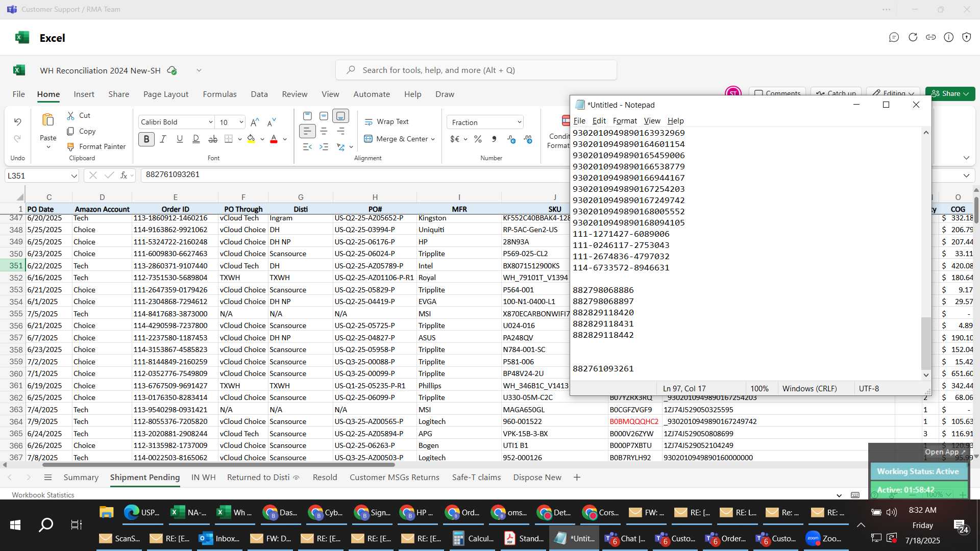Image resolution: width=980 pixels, height=551 pixels.
Task: Open the Teams comment bubble icon at top right
Action: pyautogui.click(x=894, y=37)
